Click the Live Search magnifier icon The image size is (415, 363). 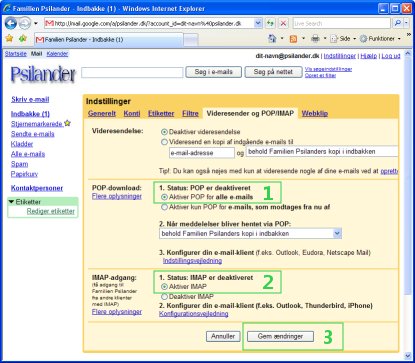(x=397, y=23)
